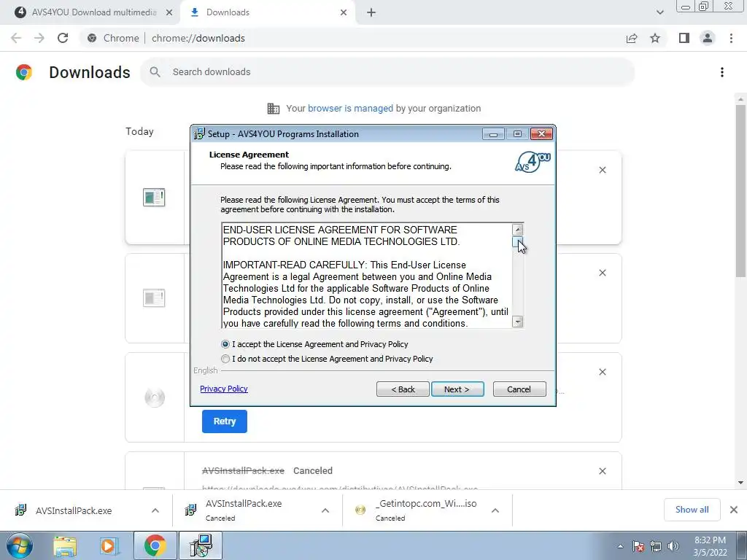Open Action Center flag icon
The width and height of the screenshot is (747, 560).
click(x=638, y=546)
